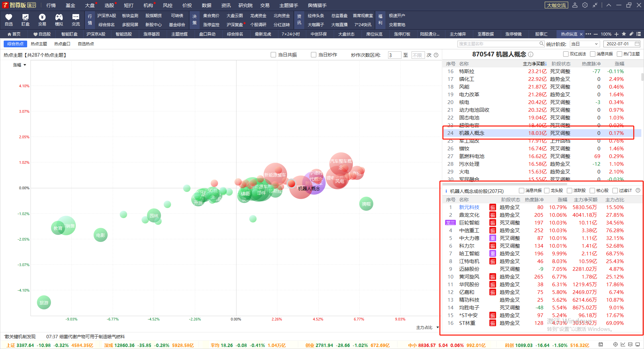Open 龙虎资金 in the toolbar
This screenshot has width=644, height=349.
pos(258,16)
